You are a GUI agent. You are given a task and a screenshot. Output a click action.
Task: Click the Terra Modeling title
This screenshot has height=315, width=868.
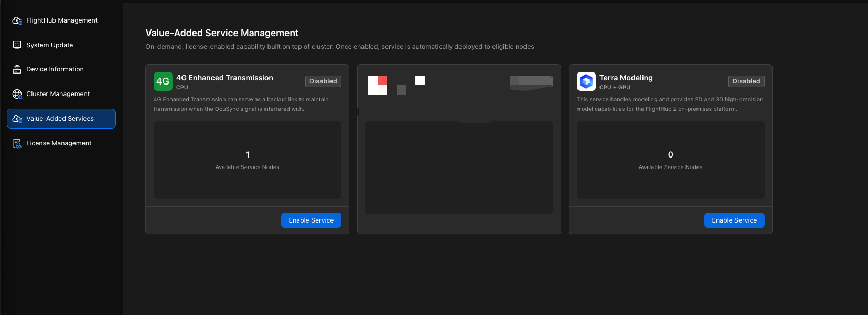626,78
